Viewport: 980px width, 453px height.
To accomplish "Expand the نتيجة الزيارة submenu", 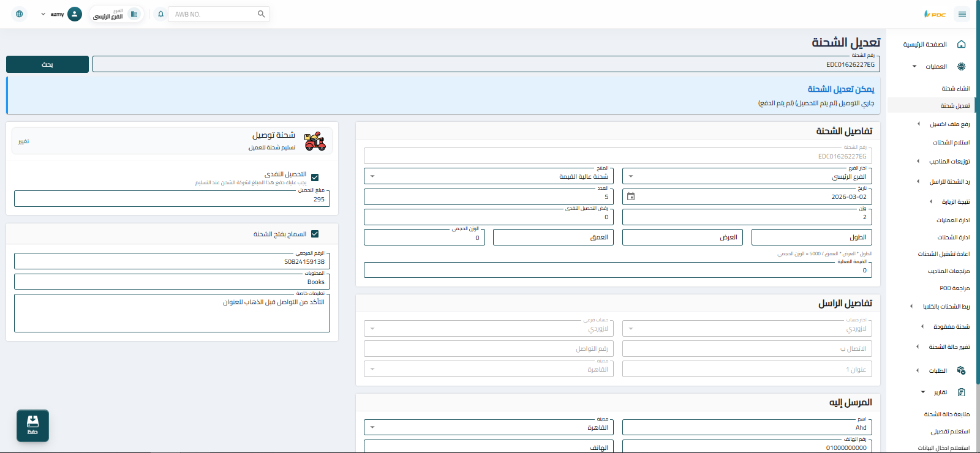I will (931, 201).
